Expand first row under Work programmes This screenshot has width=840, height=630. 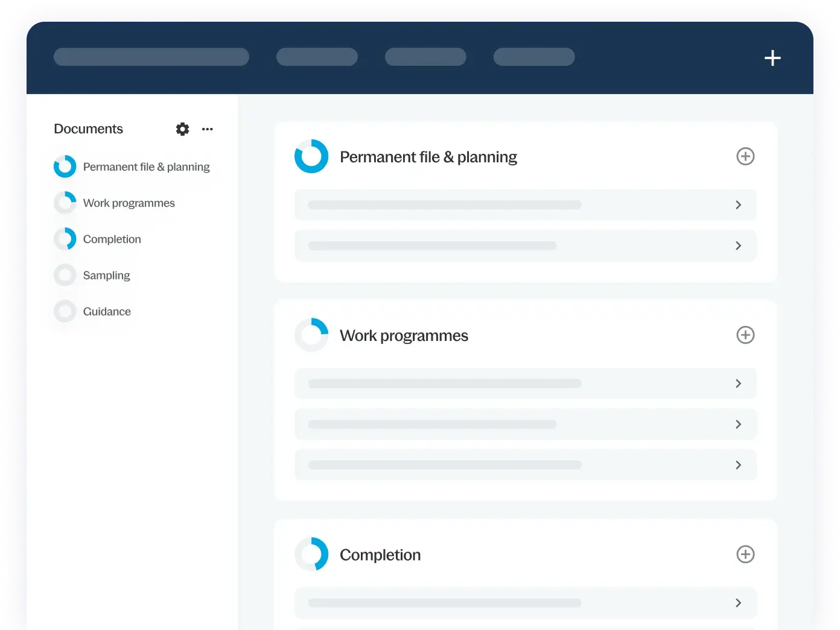click(x=738, y=383)
